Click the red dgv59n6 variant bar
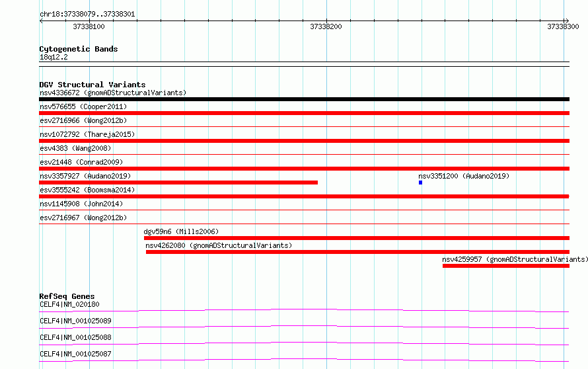This screenshot has width=588, height=369. (x=357, y=238)
